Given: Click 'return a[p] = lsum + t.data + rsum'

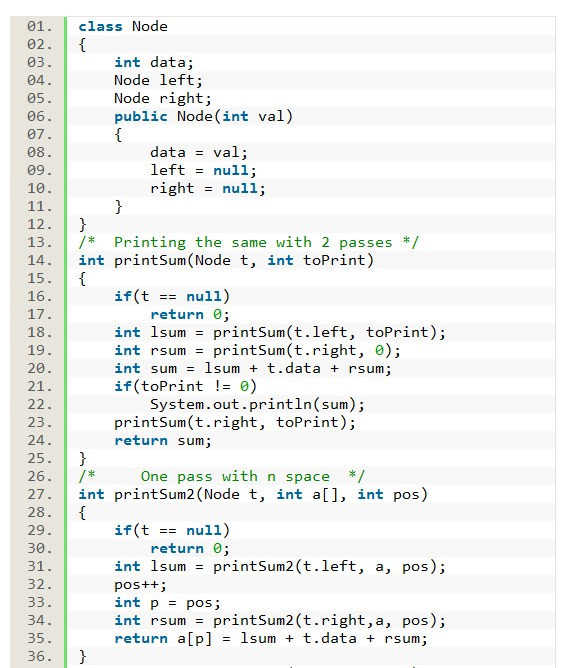Looking at the screenshot, I should 271,638.
